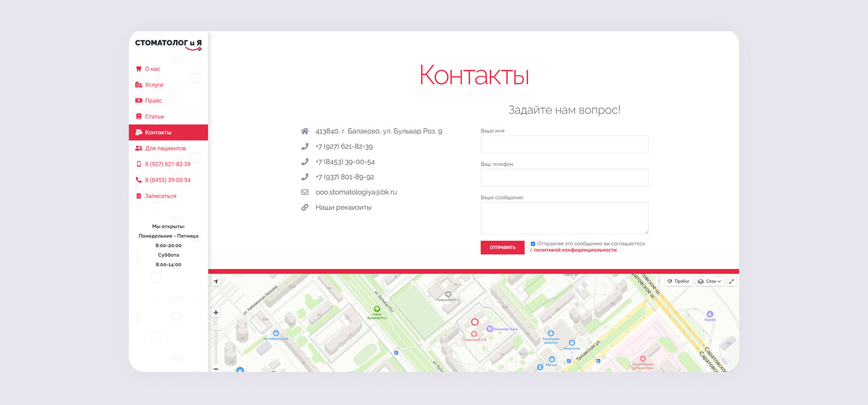Screen dimensions: 868x405
Task: Open the Наши реквизиты link
Action: point(343,207)
